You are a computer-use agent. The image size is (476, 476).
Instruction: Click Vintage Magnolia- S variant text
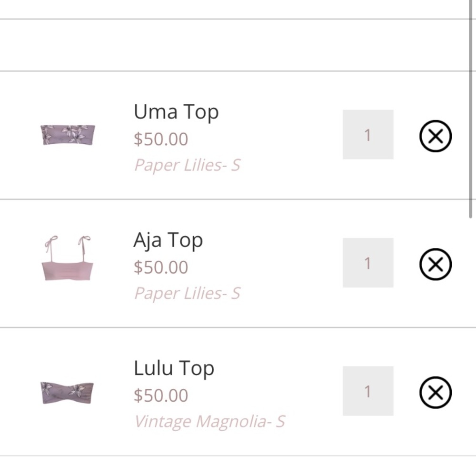pos(209,421)
